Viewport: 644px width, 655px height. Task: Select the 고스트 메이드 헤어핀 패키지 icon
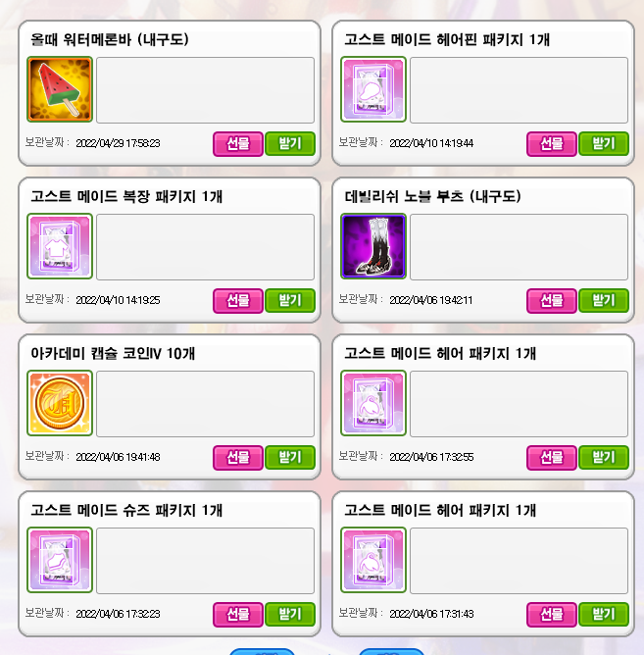(x=373, y=89)
